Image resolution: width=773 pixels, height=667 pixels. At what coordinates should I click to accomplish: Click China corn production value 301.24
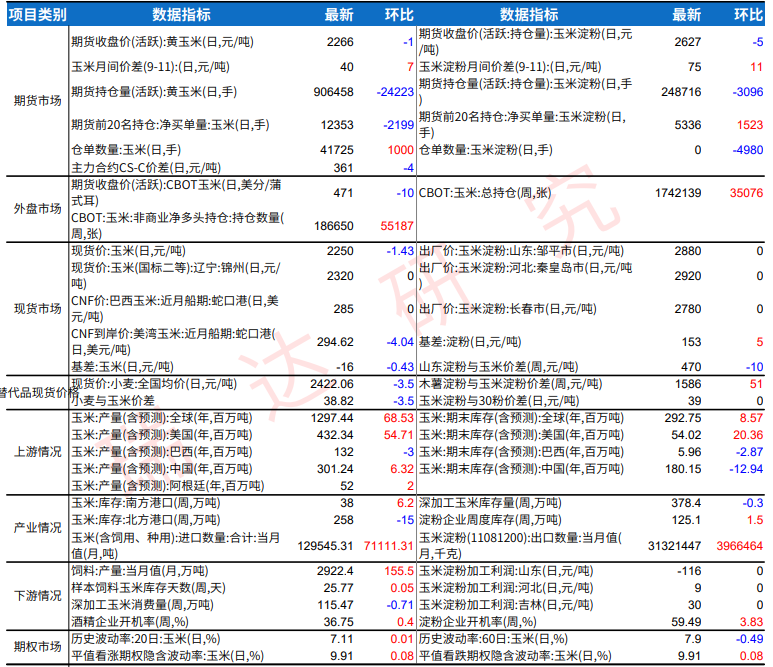[335, 469]
